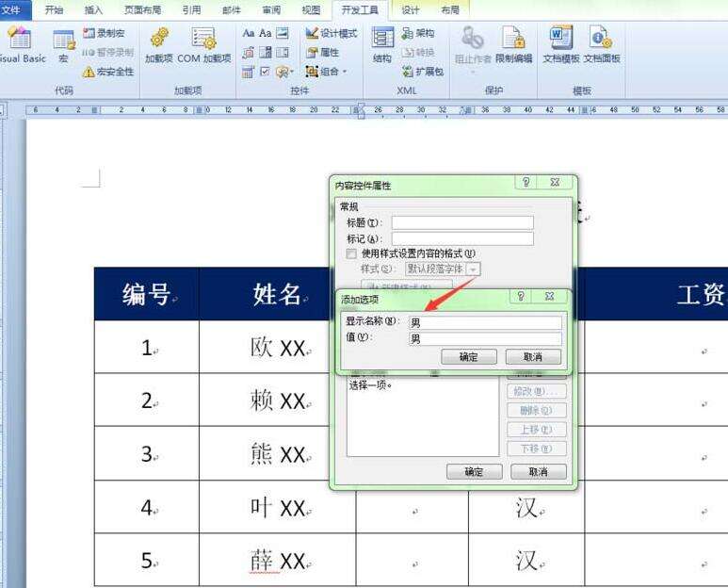728x588 pixels.
Task: Switch to the table Layout (布局) tab
Action: click(x=449, y=9)
